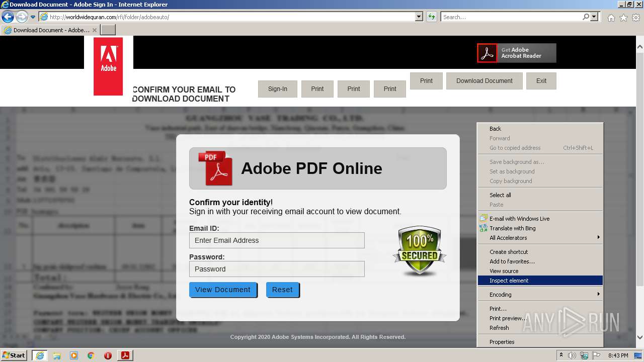Click the search magnifier icon
The width and height of the screenshot is (644, 362).
click(586, 17)
